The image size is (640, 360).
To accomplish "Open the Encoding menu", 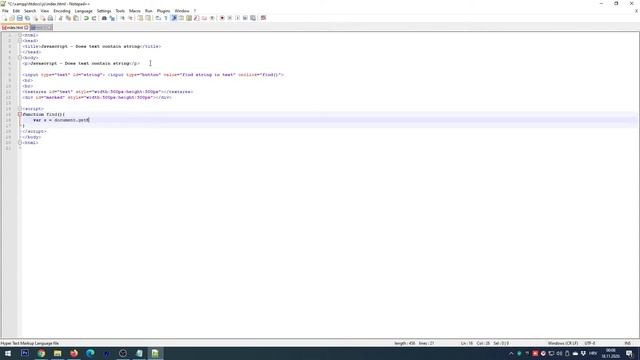I will (62, 11).
